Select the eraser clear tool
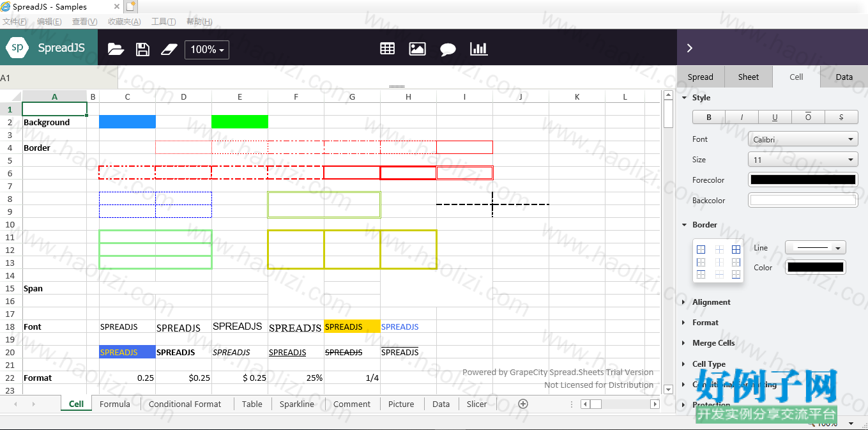The width and height of the screenshot is (868, 430). click(169, 49)
